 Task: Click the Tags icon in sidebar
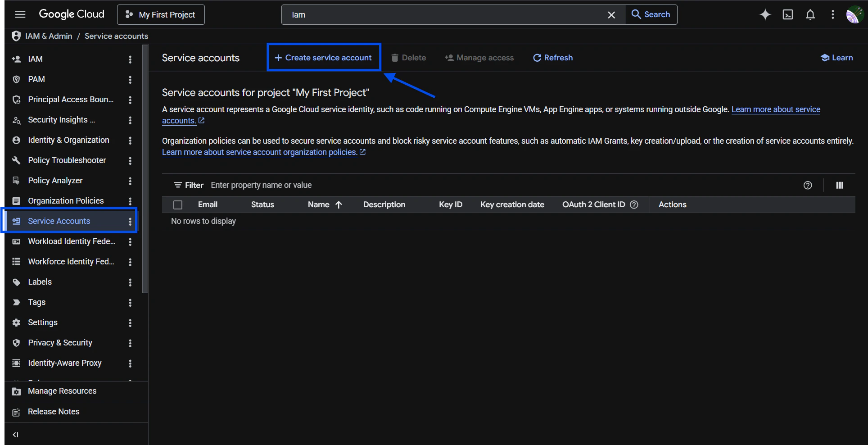point(16,302)
